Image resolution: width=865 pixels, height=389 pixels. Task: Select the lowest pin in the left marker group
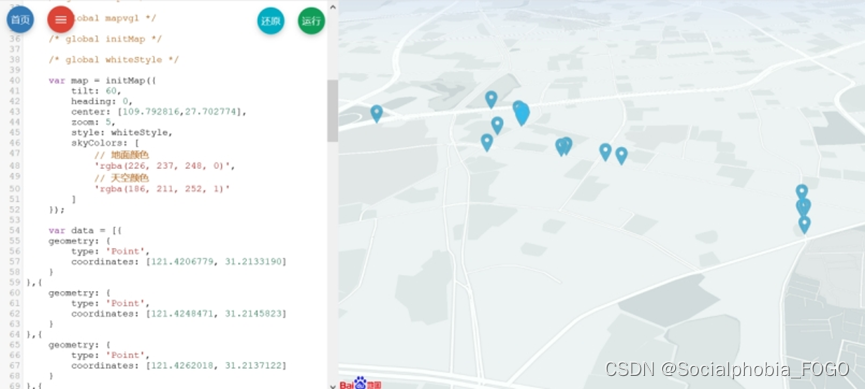[x=487, y=142]
